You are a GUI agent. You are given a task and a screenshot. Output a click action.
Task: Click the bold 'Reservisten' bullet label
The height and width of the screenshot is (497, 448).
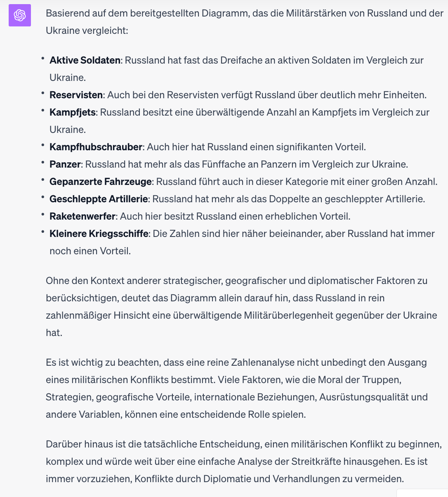(76, 95)
